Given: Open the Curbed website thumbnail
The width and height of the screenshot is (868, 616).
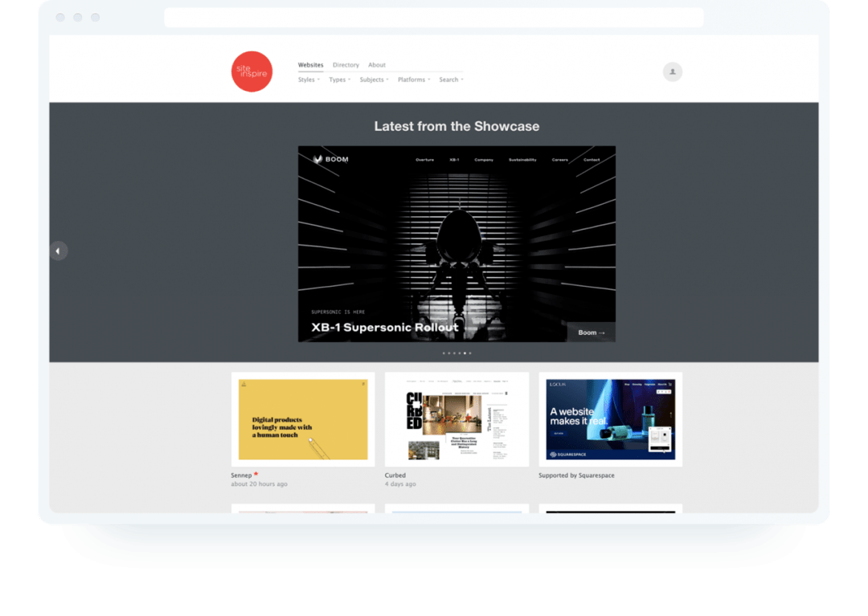Looking at the screenshot, I should pos(457,419).
